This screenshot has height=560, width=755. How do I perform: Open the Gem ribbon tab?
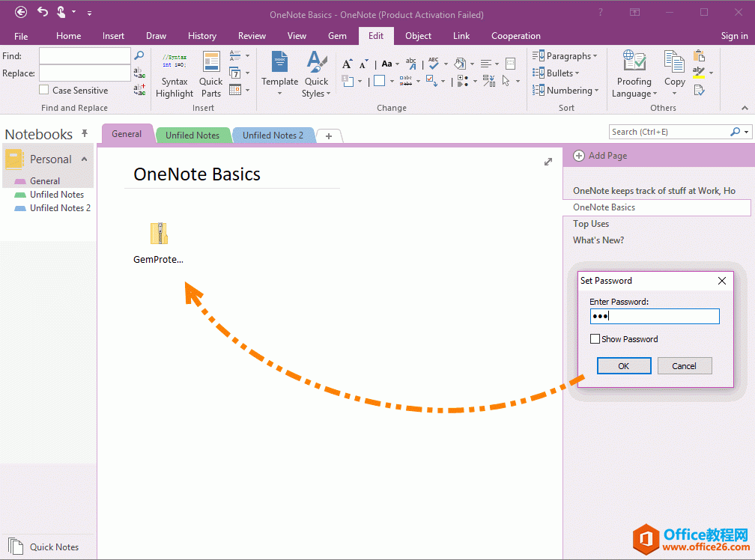(x=337, y=36)
